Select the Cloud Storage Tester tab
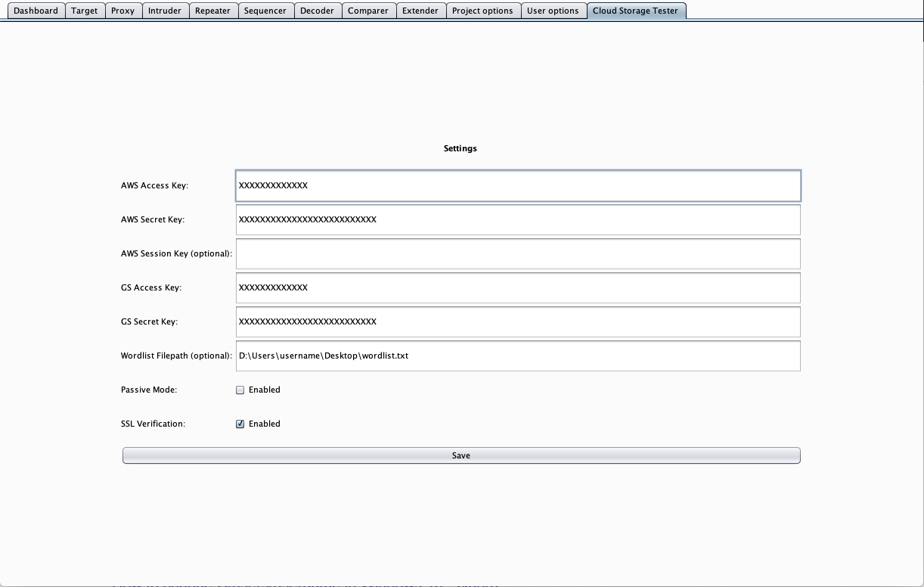 pyautogui.click(x=636, y=11)
